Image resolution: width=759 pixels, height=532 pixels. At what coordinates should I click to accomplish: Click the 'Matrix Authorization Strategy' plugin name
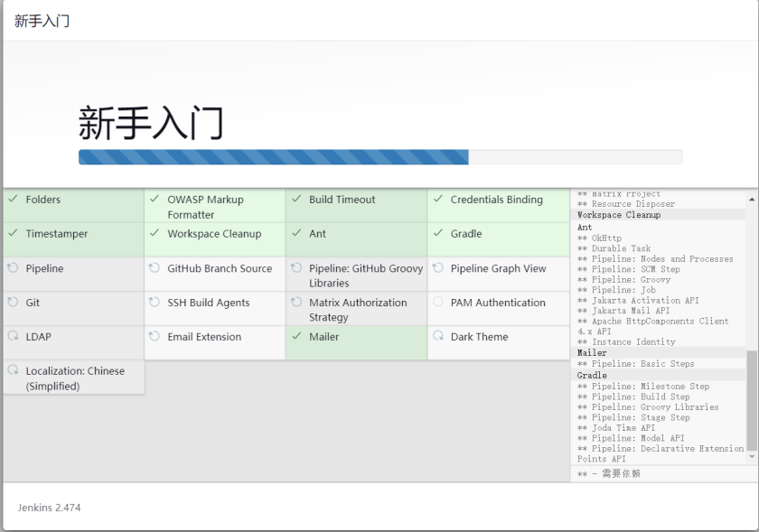tap(358, 310)
